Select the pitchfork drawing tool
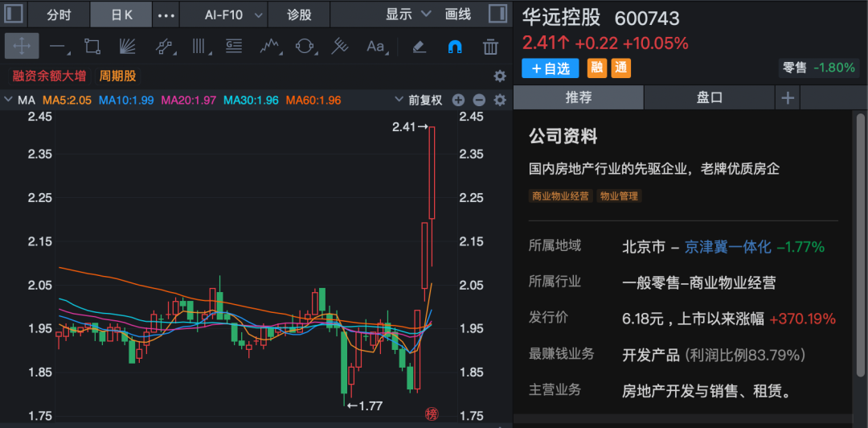The height and width of the screenshot is (428, 868). (x=340, y=47)
